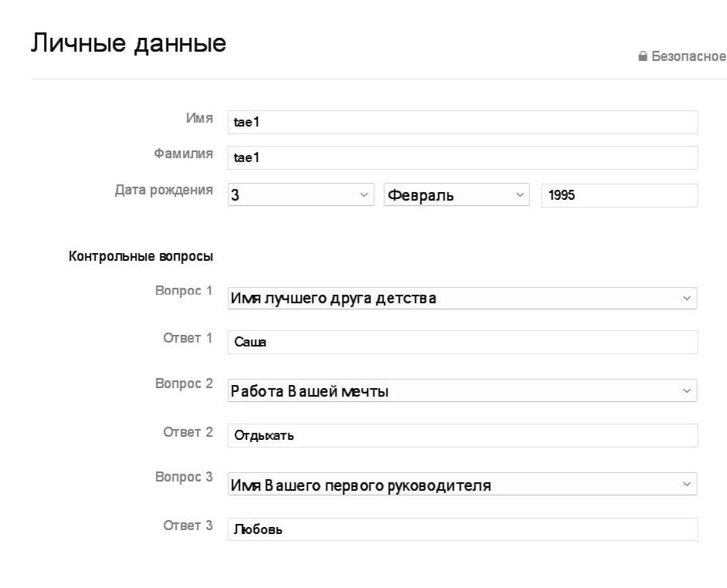
Task: Open the "Вопрос 1" security question dropdown
Action: pyautogui.click(x=463, y=298)
